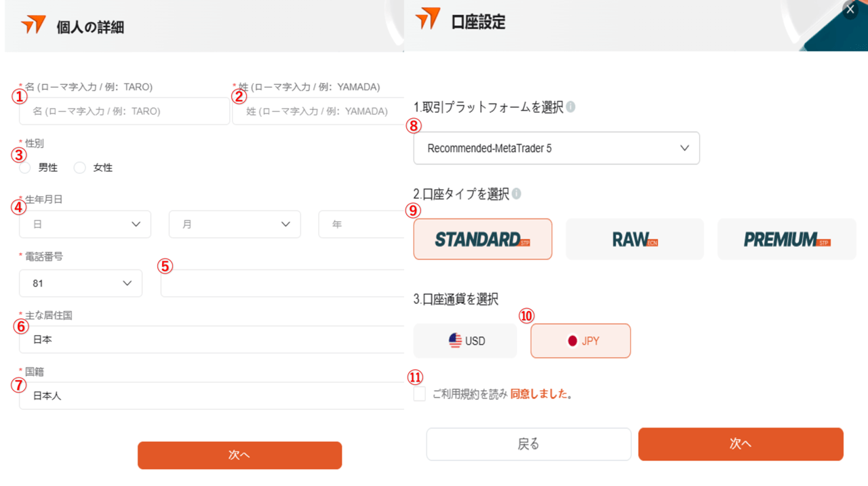
Task: Open the 年 year dropdown
Action: (361, 224)
